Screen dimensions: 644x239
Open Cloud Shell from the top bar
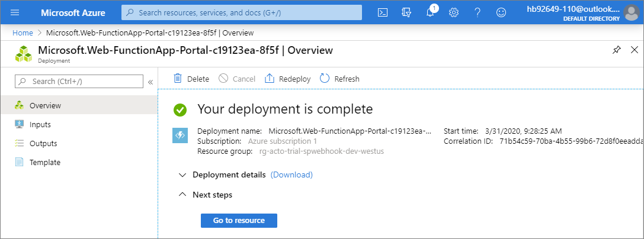coord(382,12)
